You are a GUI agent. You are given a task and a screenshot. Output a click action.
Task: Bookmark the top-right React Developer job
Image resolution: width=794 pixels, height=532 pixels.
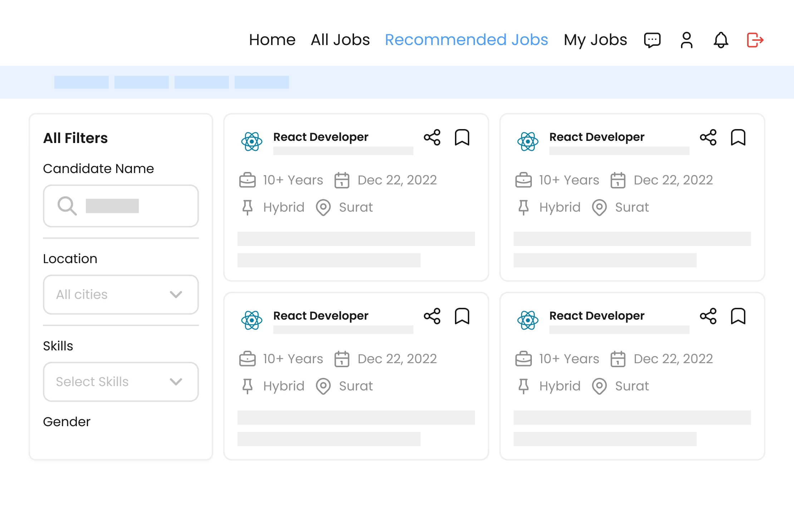point(738,137)
